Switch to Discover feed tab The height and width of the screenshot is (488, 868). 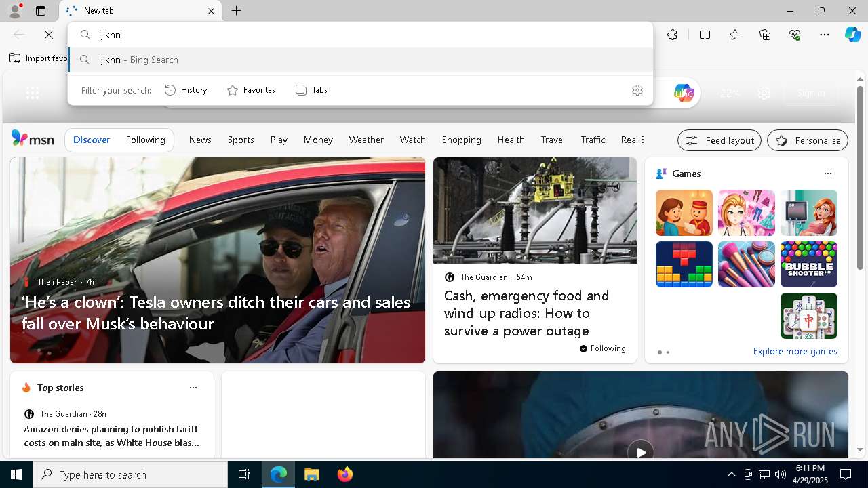coord(92,140)
